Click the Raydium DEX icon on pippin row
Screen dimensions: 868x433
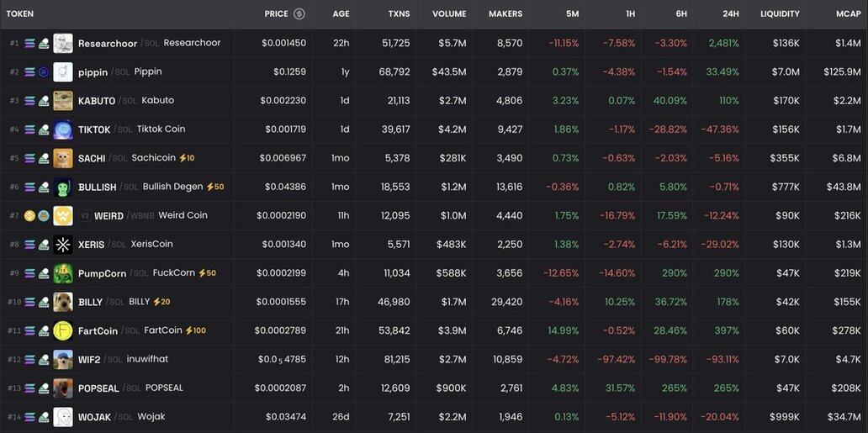point(43,72)
